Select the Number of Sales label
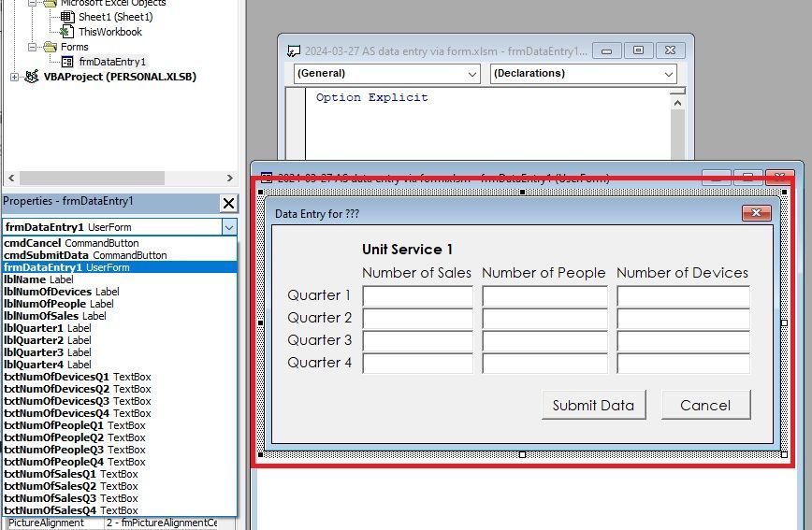The height and width of the screenshot is (530, 812). coord(417,273)
